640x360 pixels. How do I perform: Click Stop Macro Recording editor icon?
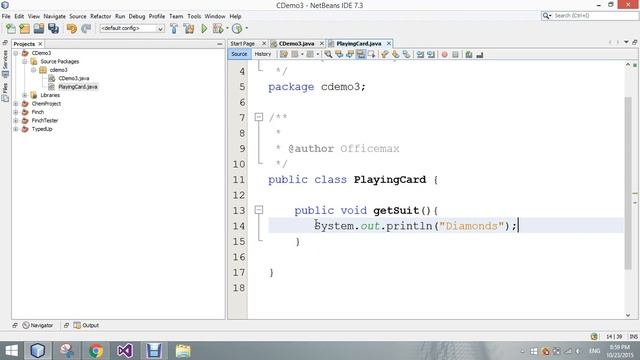(x=456, y=54)
